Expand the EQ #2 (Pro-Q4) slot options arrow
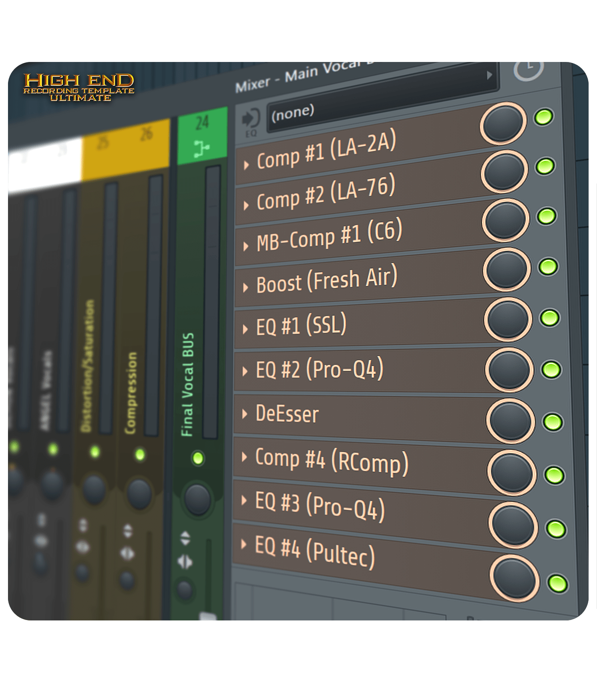 click(245, 371)
